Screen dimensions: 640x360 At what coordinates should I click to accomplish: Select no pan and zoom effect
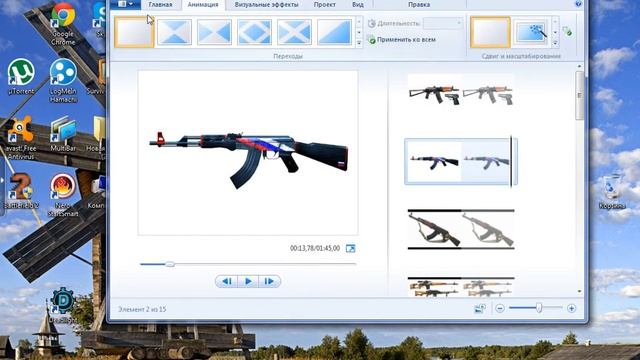point(490,32)
